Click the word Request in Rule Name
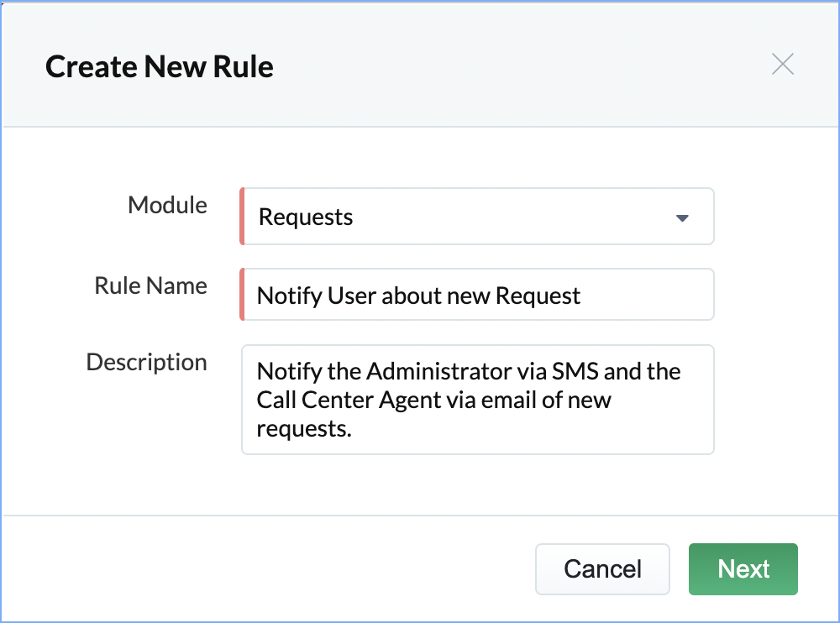The image size is (840, 623). [x=538, y=296]
